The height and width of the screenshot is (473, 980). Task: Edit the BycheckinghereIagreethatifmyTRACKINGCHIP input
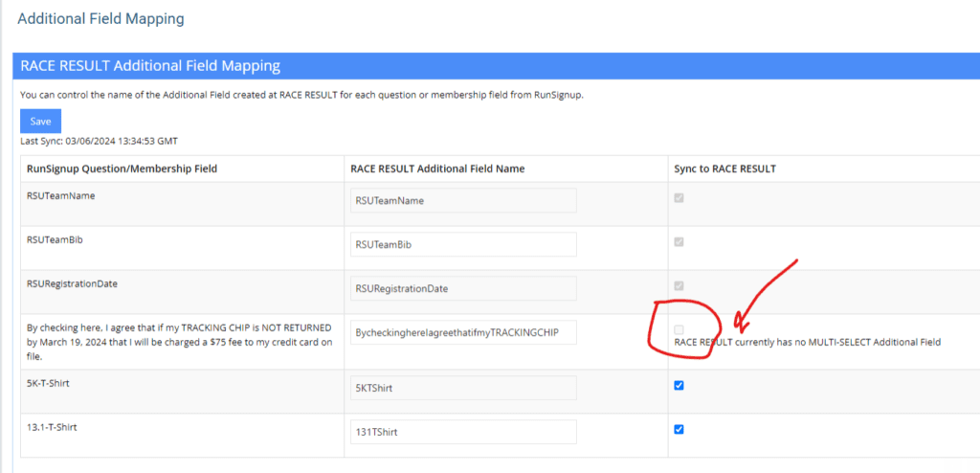[463, 332]
